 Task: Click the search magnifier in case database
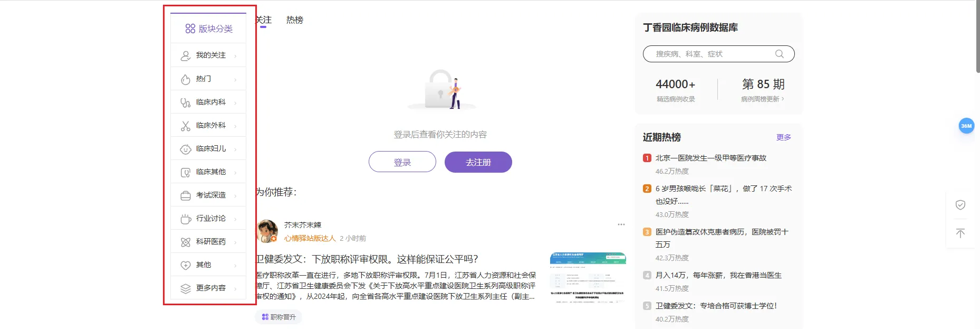tap(779, 54)
